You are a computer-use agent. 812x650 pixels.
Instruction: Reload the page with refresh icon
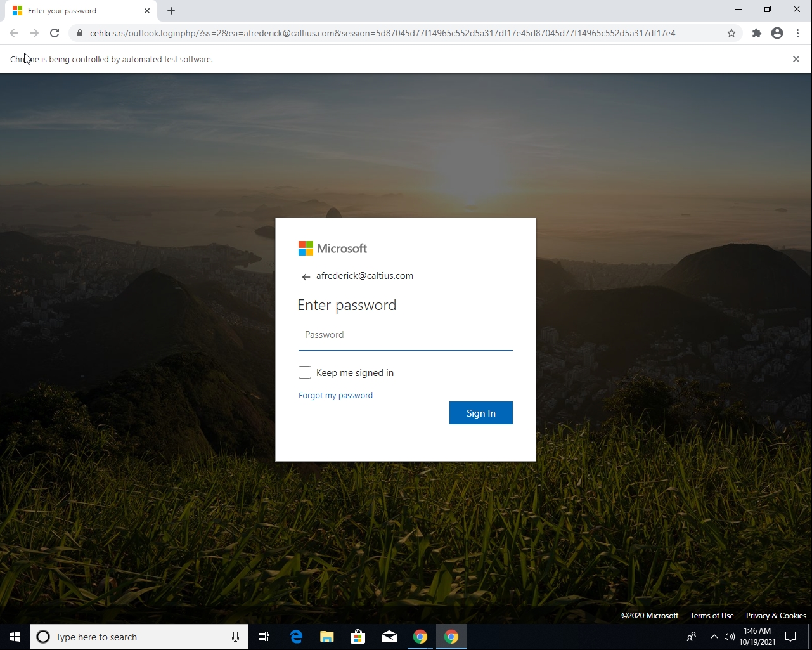[x=55, y=33]
